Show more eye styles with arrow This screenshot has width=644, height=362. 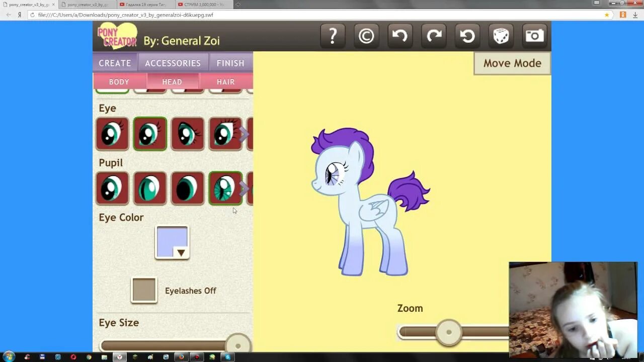tap(244, 134)
